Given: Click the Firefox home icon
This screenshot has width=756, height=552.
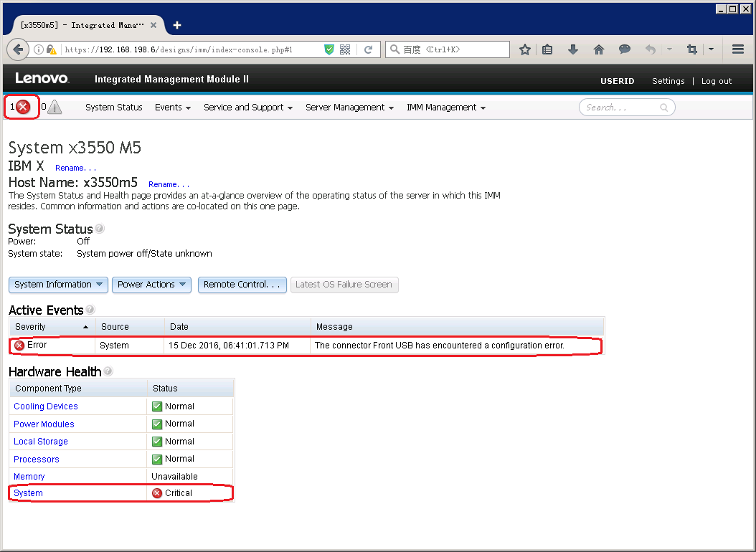Looking at the screenshot, I should click(598, 49).
